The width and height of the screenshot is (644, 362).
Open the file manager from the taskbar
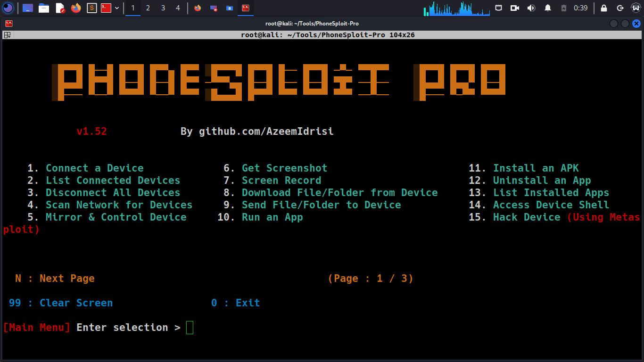[x=43, y=8]
